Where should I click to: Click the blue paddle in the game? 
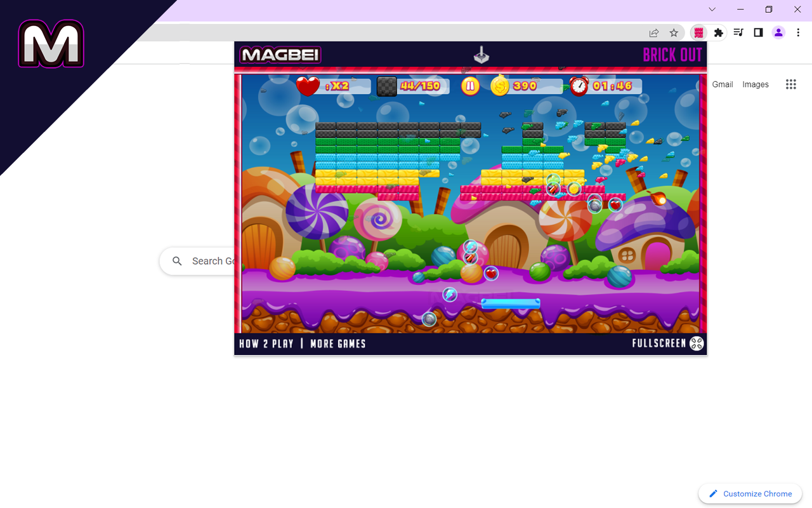[511, 304]
